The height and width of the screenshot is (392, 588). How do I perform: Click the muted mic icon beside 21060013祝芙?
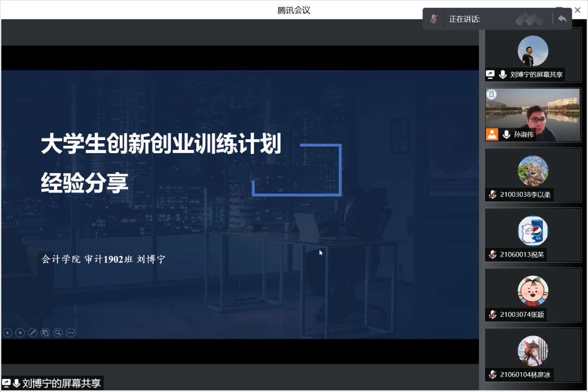(x=492, y=254)
